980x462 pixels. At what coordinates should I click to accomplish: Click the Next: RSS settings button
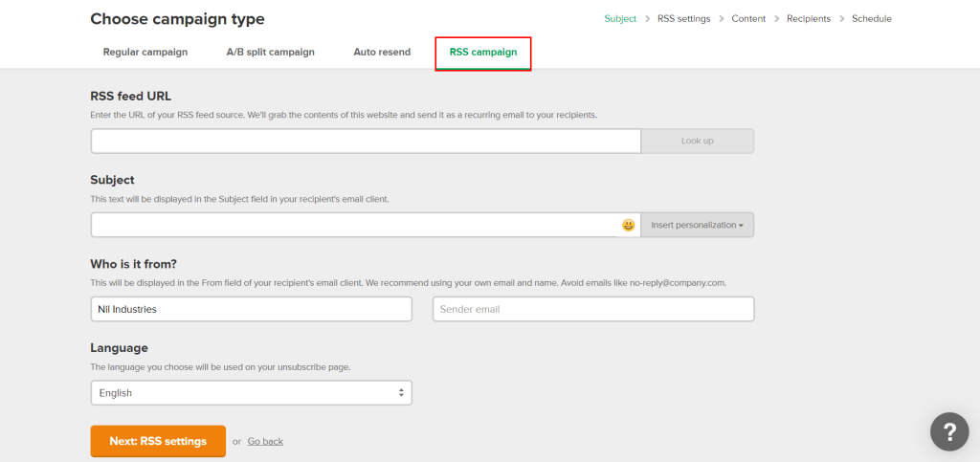(x=158, y=441)
